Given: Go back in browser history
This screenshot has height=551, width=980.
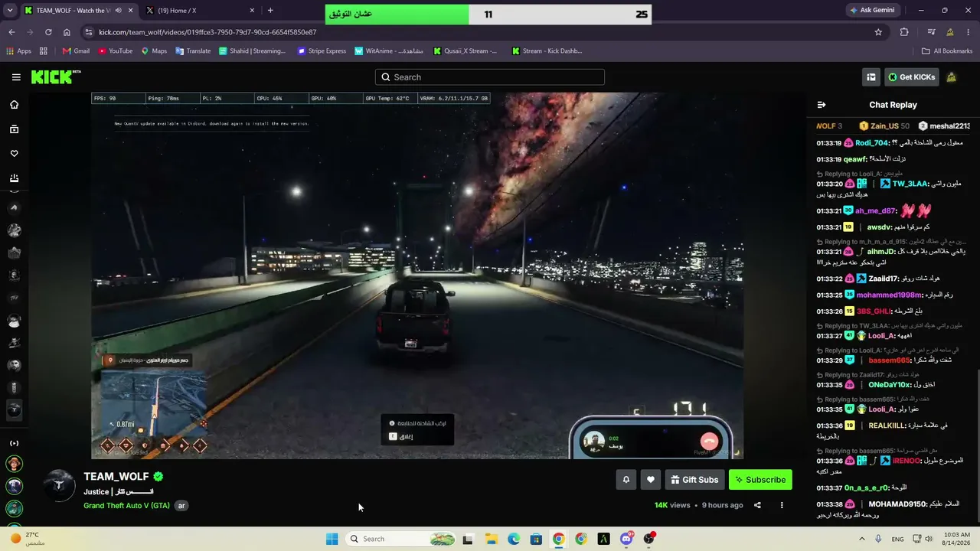Looking at the screenshot, I should (x=11, y=32).
